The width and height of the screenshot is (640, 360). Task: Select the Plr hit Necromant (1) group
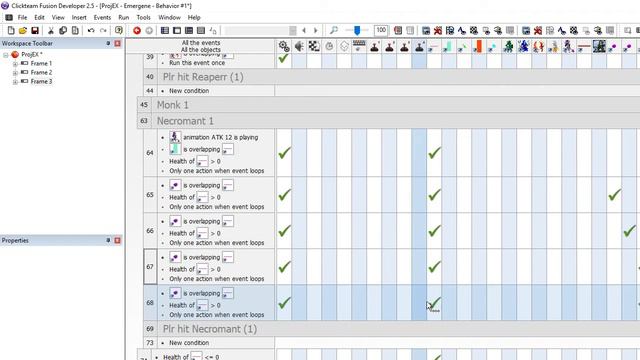[210, 329]
